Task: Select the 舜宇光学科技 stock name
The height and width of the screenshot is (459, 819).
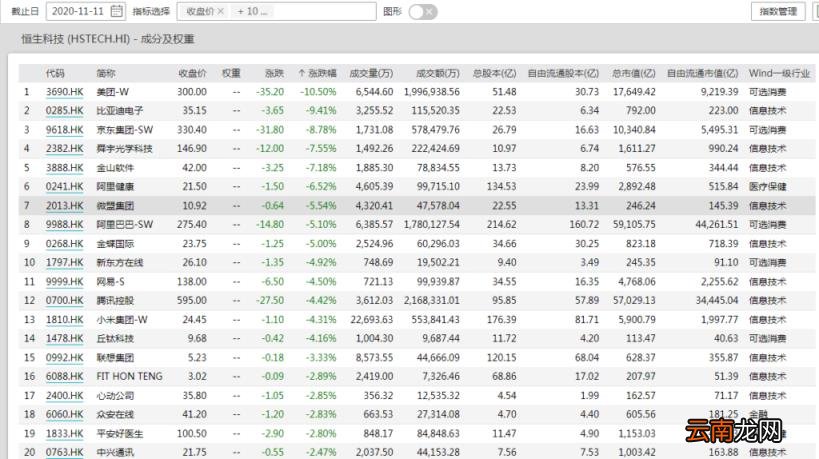Action: pos(124,148)
